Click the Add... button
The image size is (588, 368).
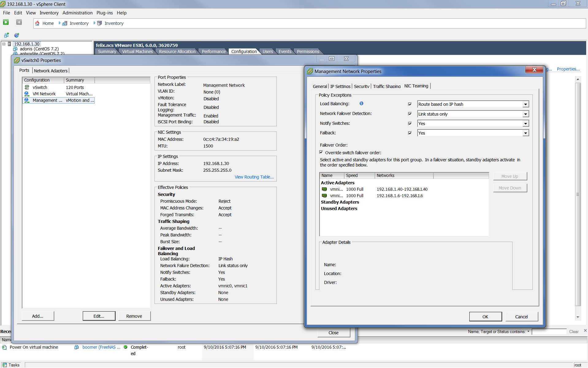(x=38, y=316)
